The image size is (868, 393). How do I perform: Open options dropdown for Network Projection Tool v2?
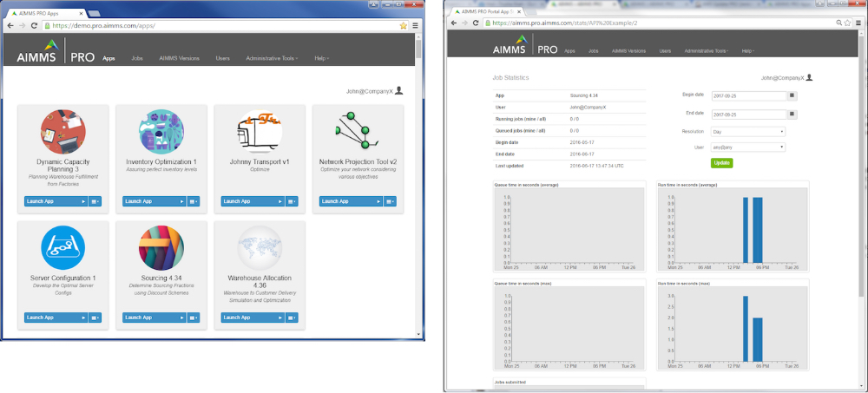pos(391,201)
